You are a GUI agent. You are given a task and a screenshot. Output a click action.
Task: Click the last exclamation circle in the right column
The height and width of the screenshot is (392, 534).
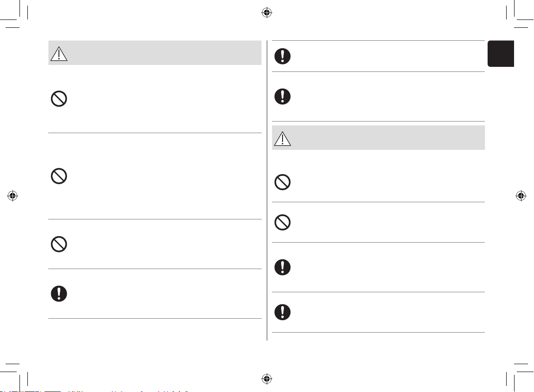coord(283,312)
